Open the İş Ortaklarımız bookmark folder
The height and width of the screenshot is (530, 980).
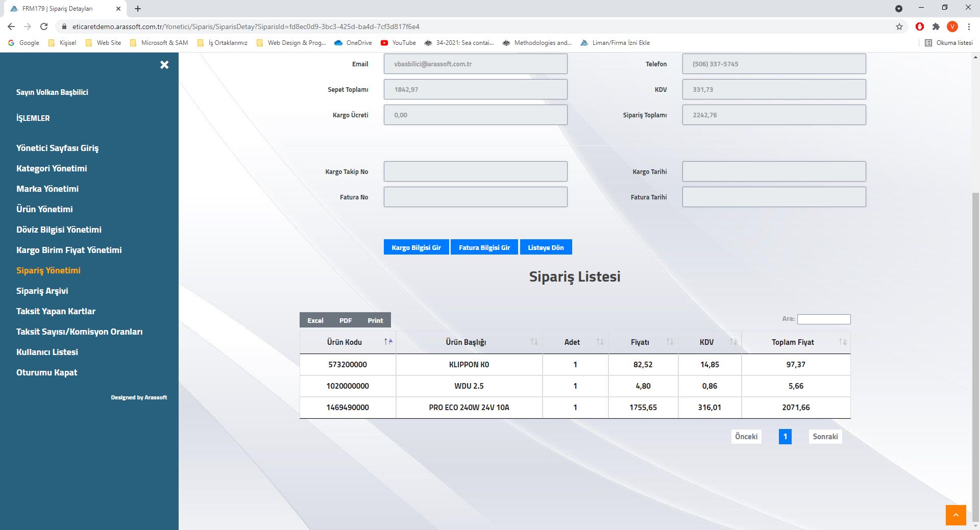pyautogui.click(x=223, y=43)
